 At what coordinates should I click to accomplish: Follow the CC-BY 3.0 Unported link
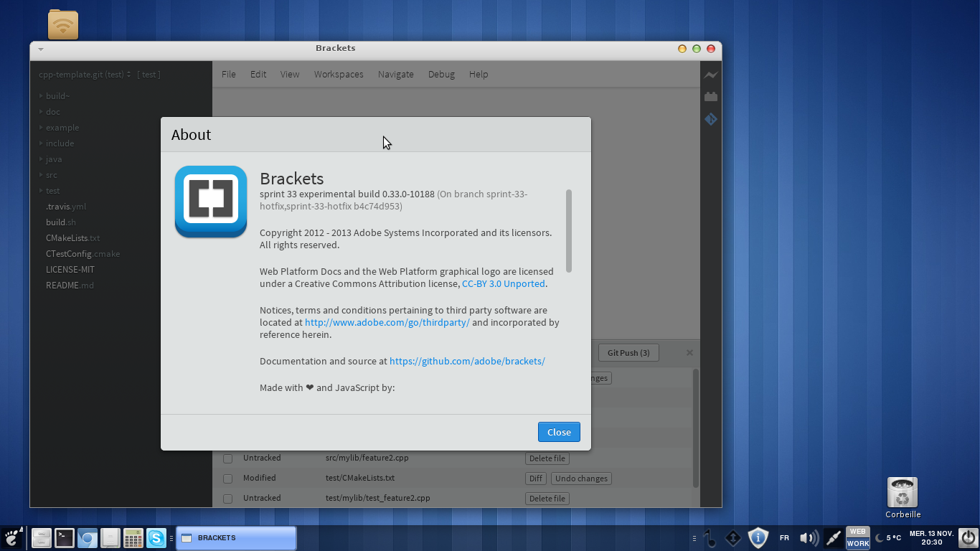coord(504,284)
